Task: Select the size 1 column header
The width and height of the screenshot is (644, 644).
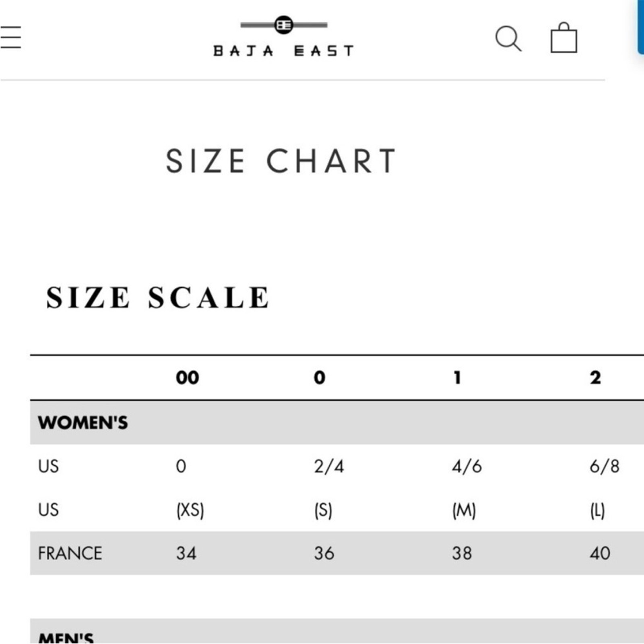Action: click(x=457, y=378)
